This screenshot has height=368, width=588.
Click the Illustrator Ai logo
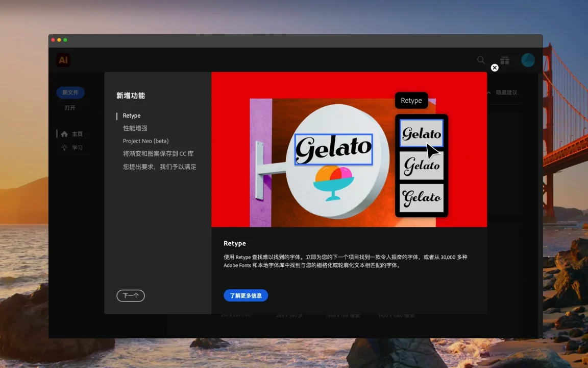click(63, 60)
